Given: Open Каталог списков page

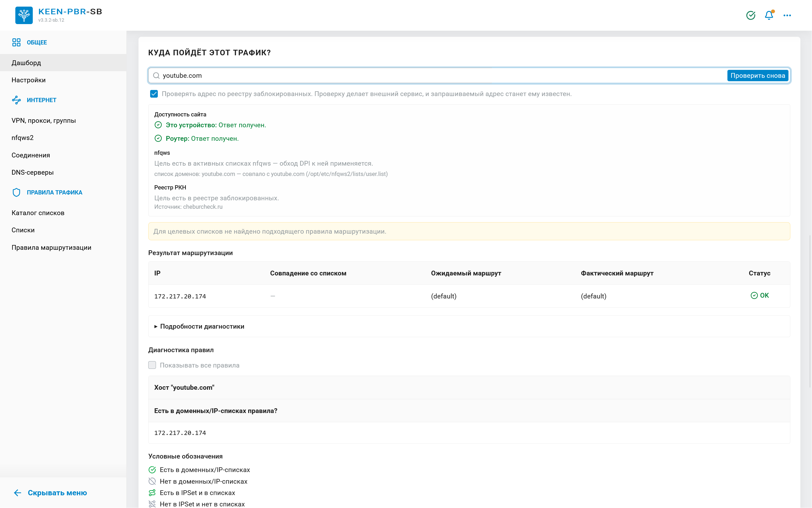Looking at the screenshot, I should coord(63,213).
